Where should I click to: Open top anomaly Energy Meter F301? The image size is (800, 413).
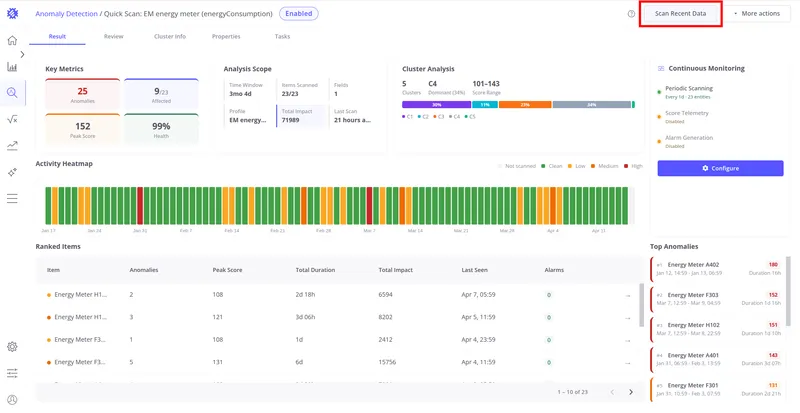[x=717, y=389]
